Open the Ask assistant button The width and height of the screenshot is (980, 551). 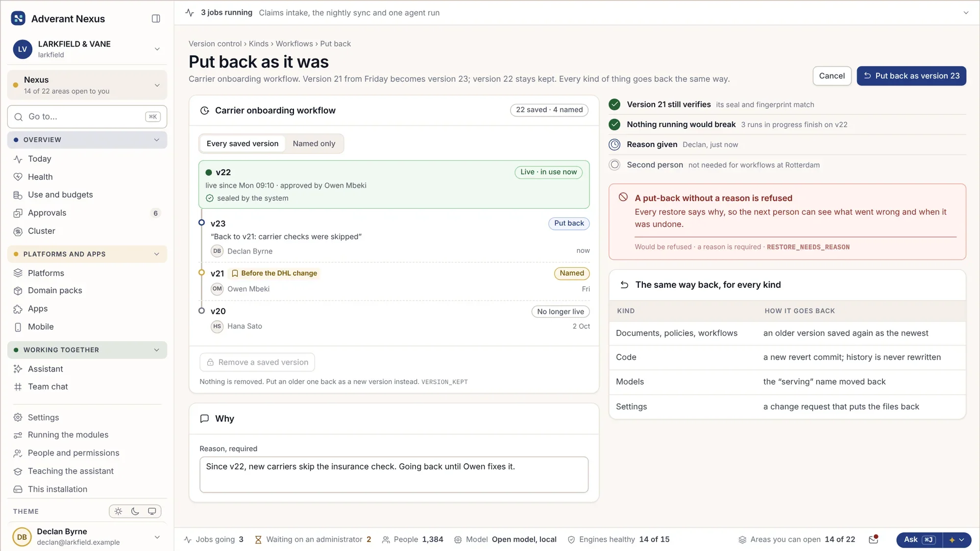click(x=919, y=540)
